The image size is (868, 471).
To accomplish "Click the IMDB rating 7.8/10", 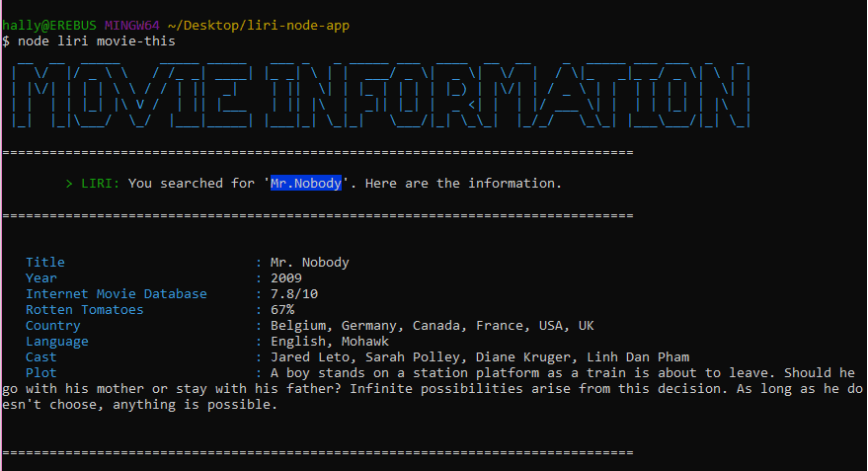I will tap(294, 294).
